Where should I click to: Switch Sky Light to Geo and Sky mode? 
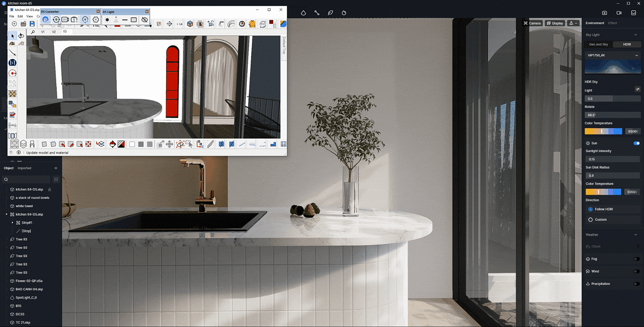[x=598, y=44]
